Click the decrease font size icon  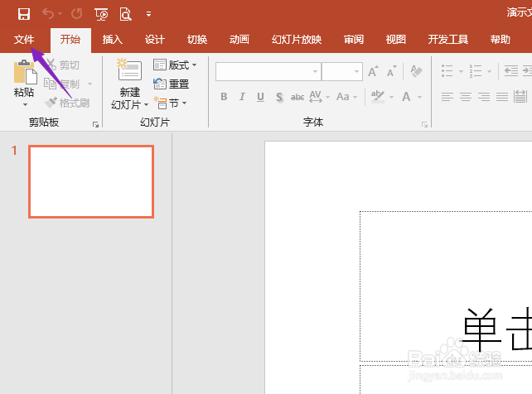click(391, 71)
